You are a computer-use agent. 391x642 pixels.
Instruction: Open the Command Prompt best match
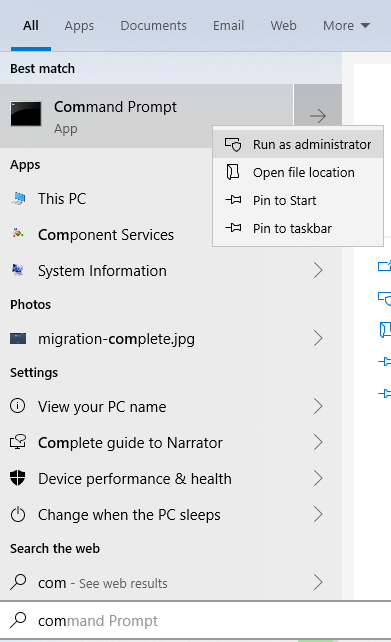147,116
